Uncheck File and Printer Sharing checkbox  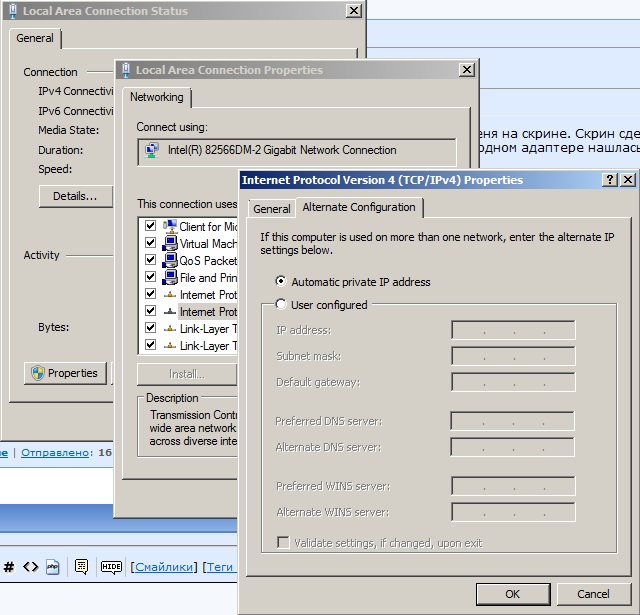151,277
